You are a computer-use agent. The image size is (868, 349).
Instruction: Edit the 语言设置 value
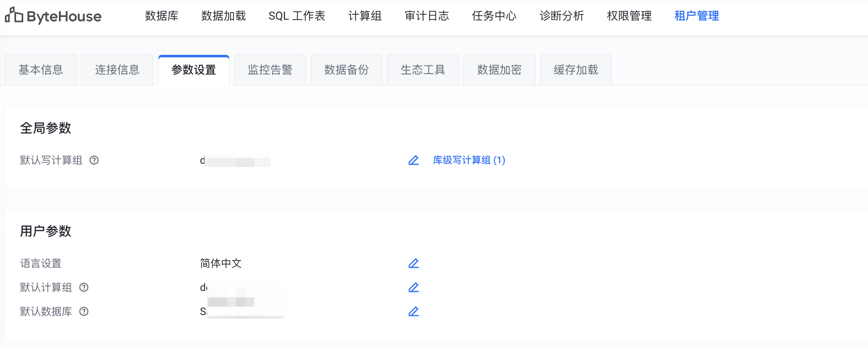pos(413,263)
